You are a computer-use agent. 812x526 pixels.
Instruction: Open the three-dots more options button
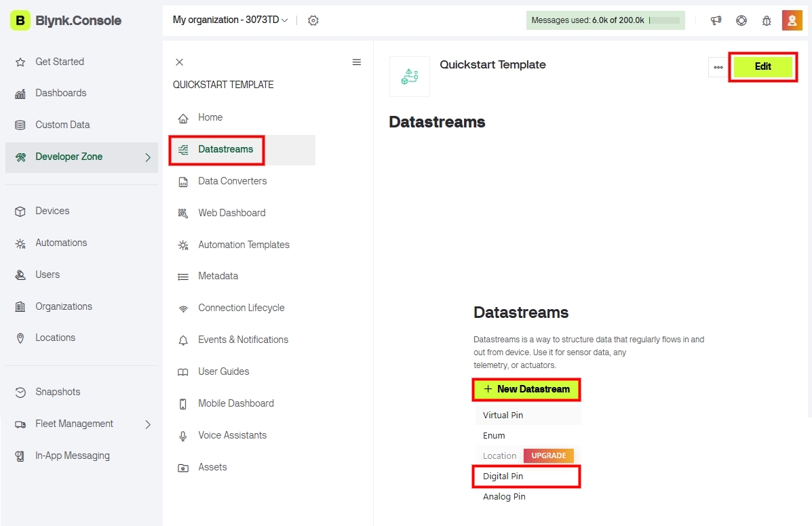pos(718,67)
